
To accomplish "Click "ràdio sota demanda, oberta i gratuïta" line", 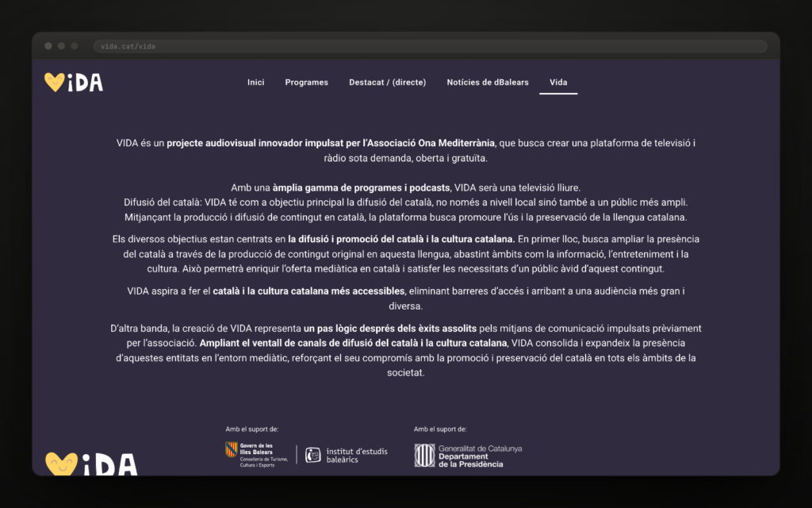I will coord(405,158).
